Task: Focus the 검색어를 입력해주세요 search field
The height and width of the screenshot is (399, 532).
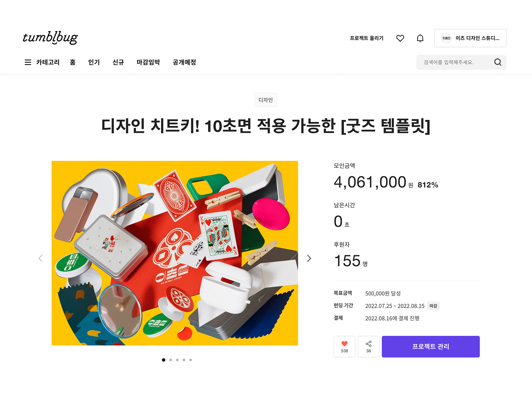Action: point(454,62)
